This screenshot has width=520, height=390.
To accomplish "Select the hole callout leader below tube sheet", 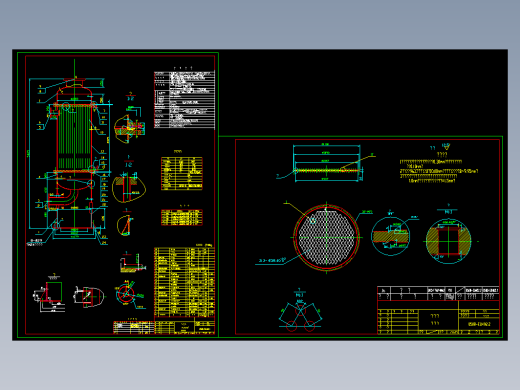I will (283, 257).
